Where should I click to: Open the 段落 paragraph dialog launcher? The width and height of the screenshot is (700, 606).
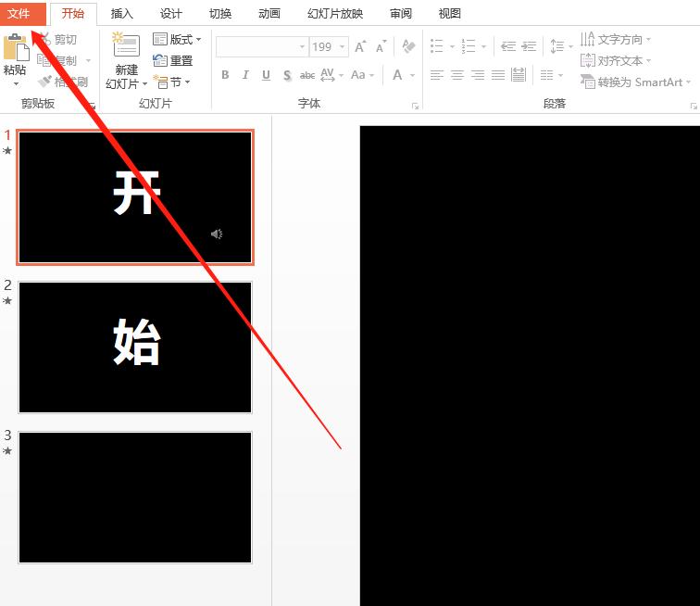[694, 106]
